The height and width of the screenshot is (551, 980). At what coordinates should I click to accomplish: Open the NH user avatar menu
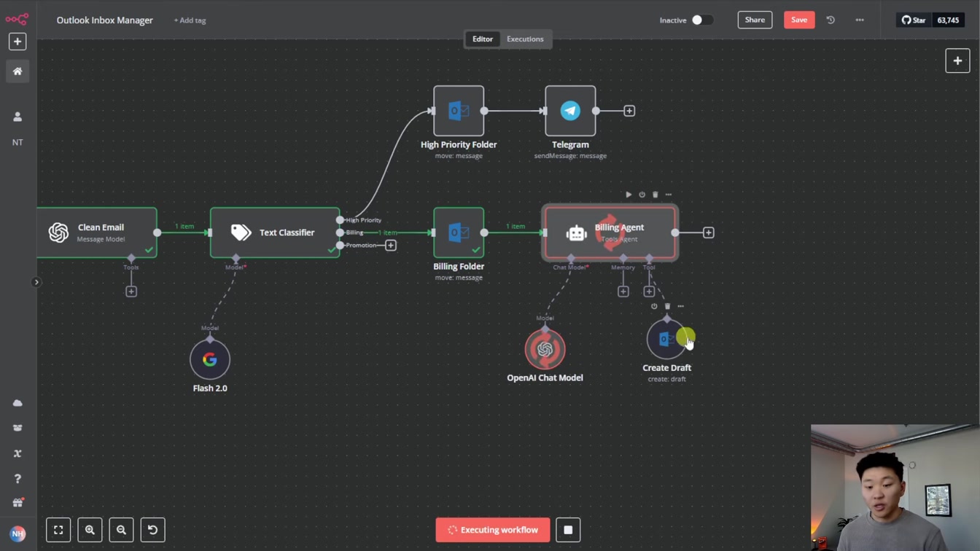(x=17, y=534)
